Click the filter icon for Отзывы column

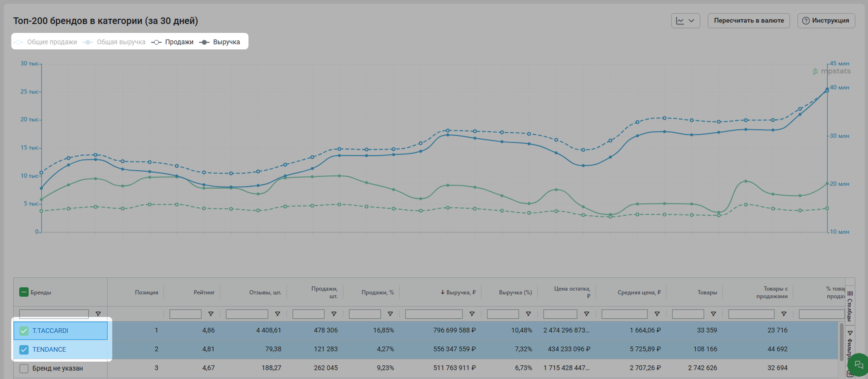[x=277, y=314]
